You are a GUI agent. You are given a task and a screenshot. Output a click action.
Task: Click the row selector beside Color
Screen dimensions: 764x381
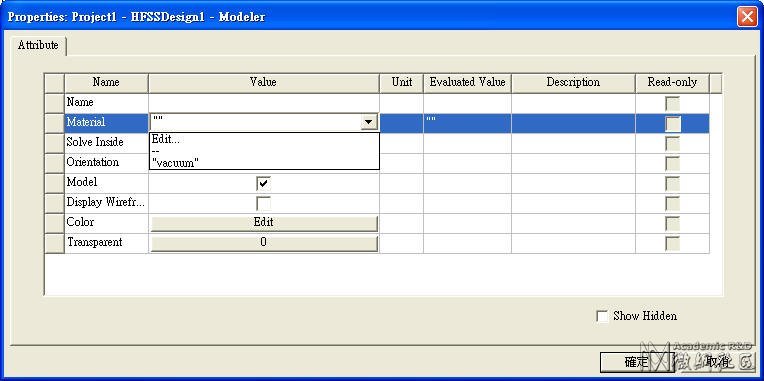(55, 223)
